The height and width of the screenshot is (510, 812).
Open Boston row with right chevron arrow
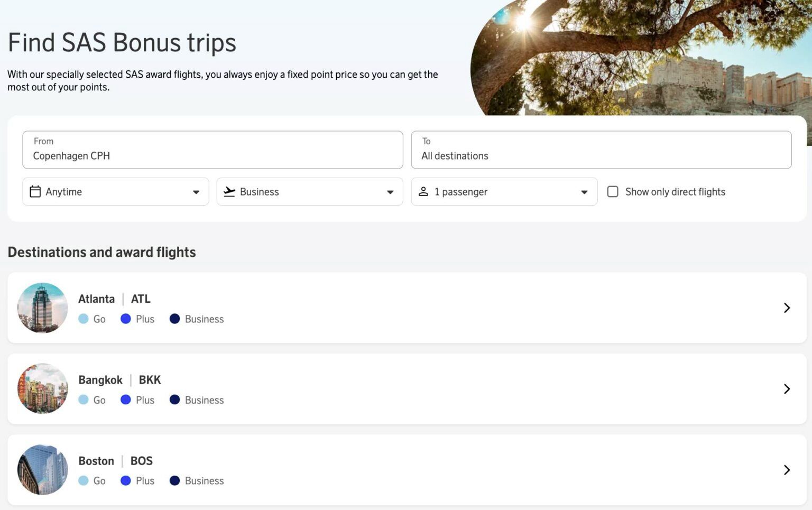coord(787,470)
